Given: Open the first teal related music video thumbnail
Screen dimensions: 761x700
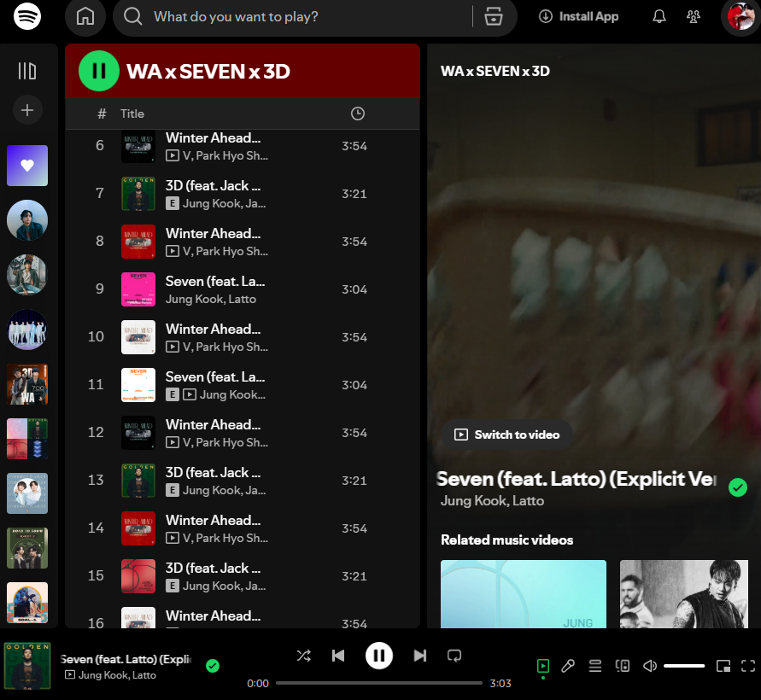Looking at the screenshot, I should click(524, 594).
